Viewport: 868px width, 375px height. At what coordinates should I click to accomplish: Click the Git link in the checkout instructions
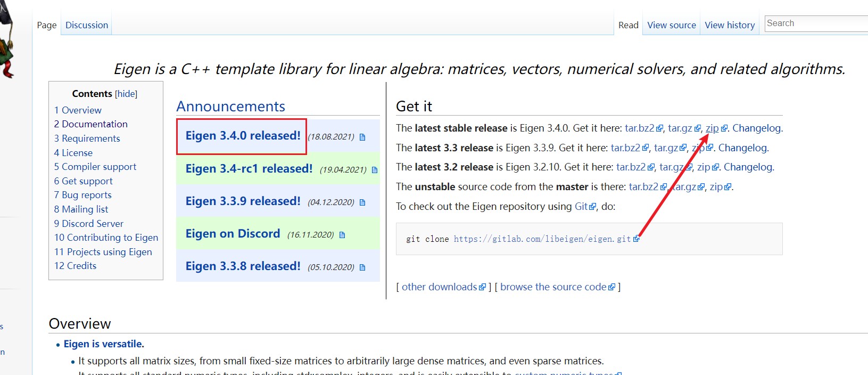581,207
